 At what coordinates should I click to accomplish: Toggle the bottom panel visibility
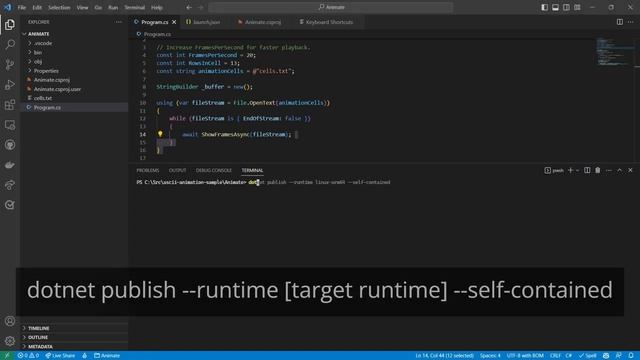pyautogui.click(x=556, y=7)
